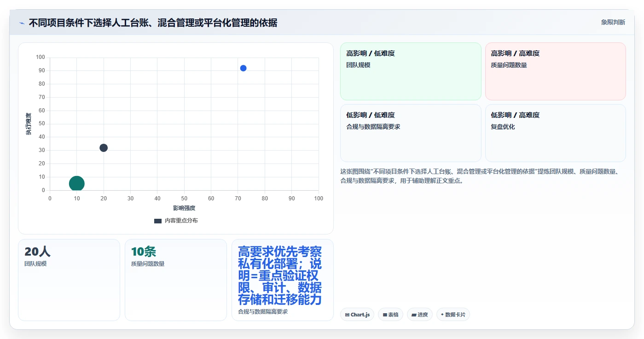The width and height of the screenshot is (644, 339).
Task: Click the Chart.js chip icon
Action: (x=347, y=315)
